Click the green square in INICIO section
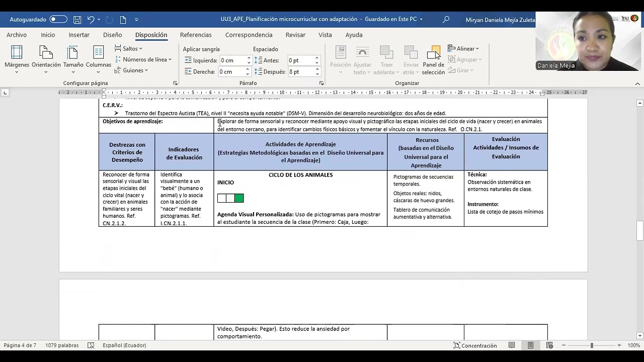This screenshot has width=644, height=362. pos(239,198)
